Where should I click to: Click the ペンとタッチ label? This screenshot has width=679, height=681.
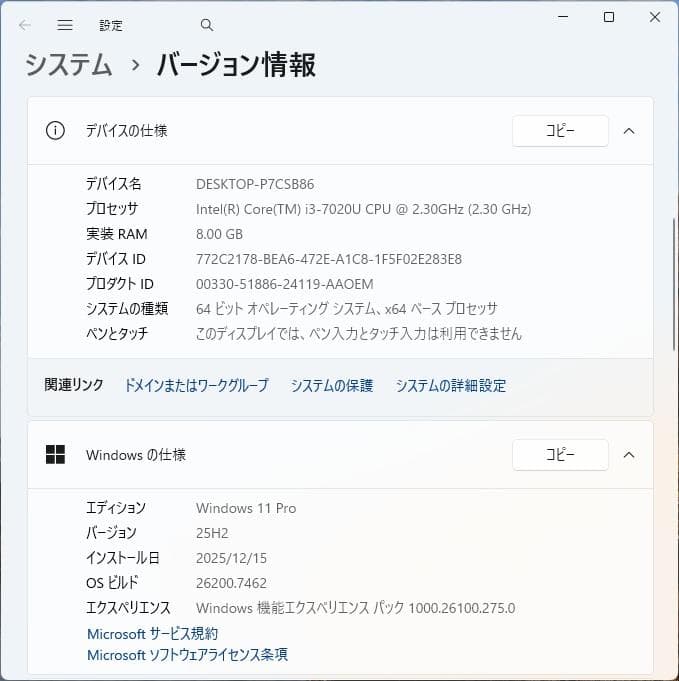pyautogui.click(x=117, y=334)
